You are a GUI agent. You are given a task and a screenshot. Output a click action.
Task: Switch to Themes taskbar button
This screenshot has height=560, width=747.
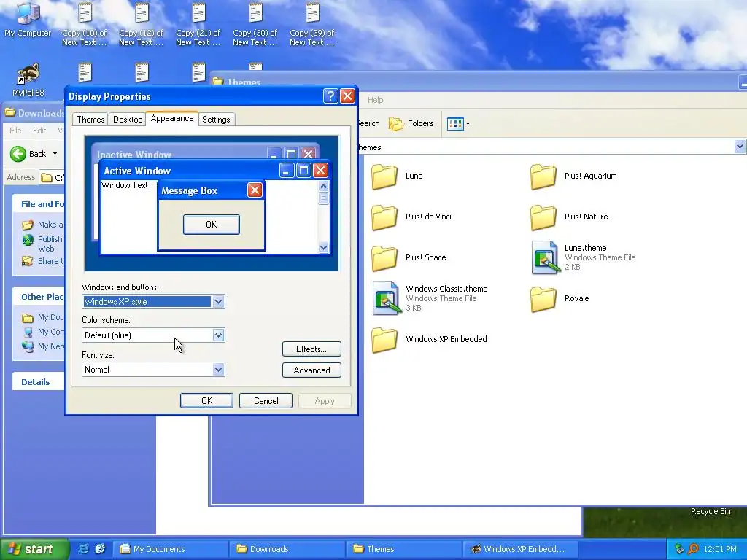[404, 549]
